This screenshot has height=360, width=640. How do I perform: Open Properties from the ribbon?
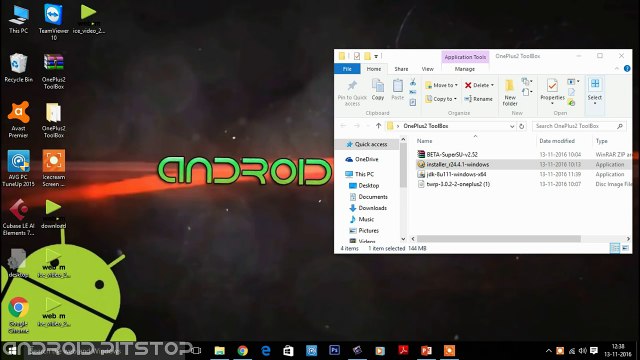(x=552, y=91)
